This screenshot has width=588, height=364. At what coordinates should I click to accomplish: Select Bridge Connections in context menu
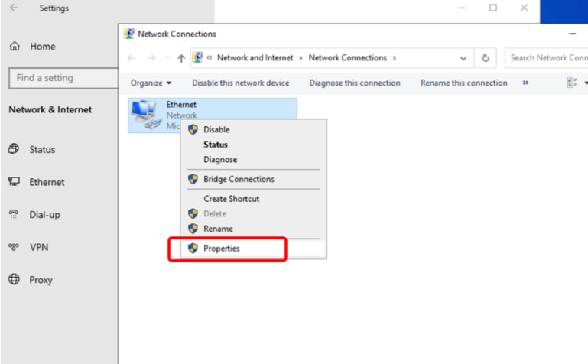coord(239,180)
